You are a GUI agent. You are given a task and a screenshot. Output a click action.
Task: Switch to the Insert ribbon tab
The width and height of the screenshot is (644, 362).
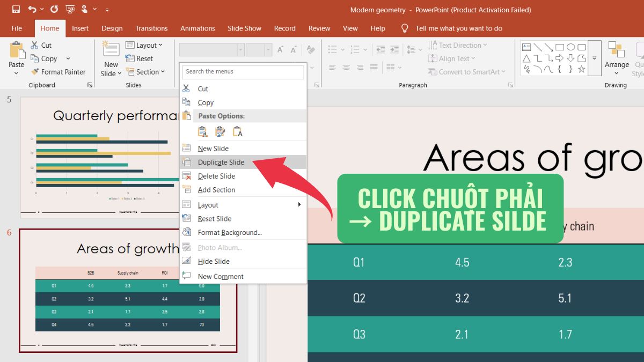point(80,28)
